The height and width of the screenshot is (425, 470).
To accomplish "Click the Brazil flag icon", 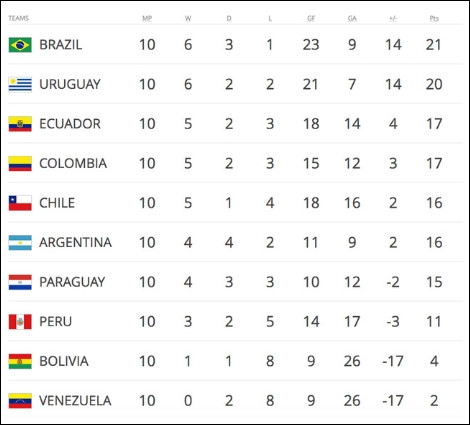I will (20, 45).
